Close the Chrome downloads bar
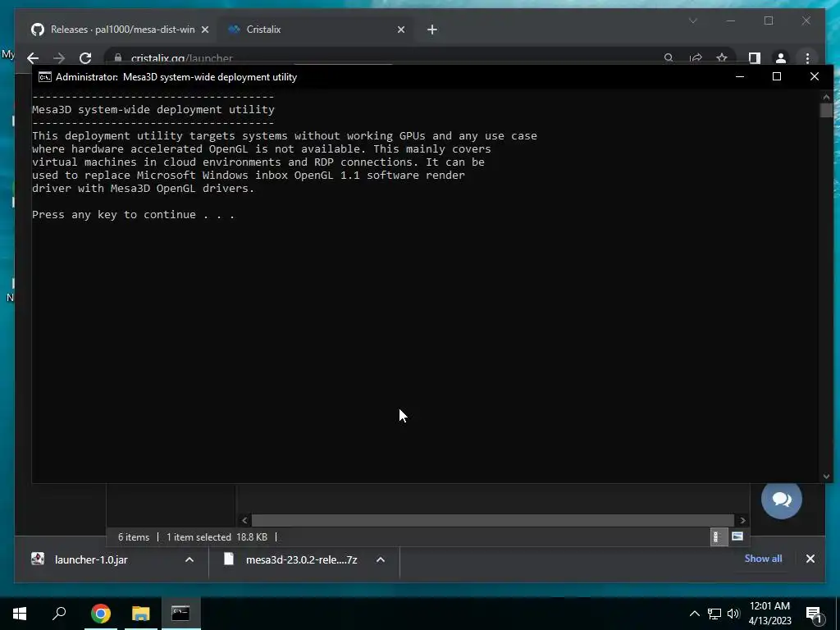The width and height of the screenshot is (840, 630). coord(810,559)
